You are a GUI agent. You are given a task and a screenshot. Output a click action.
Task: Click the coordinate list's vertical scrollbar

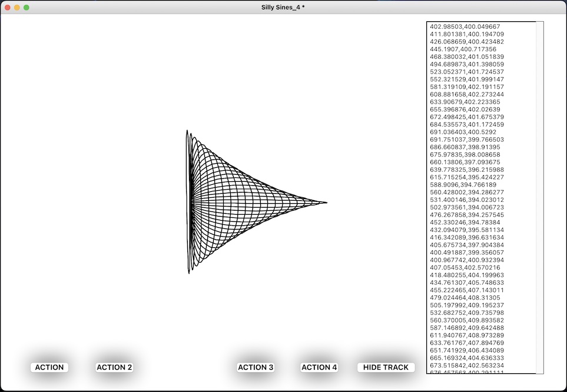[539, 197]
